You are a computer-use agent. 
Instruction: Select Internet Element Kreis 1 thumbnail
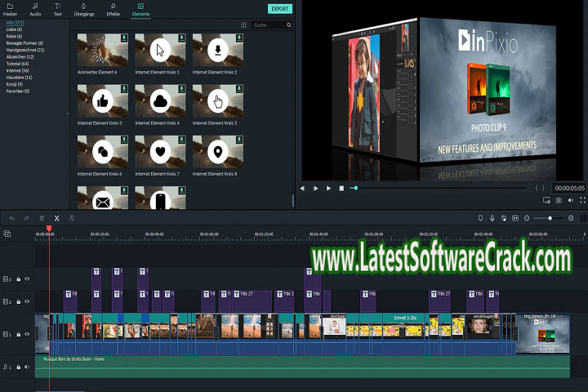point(160,50)
